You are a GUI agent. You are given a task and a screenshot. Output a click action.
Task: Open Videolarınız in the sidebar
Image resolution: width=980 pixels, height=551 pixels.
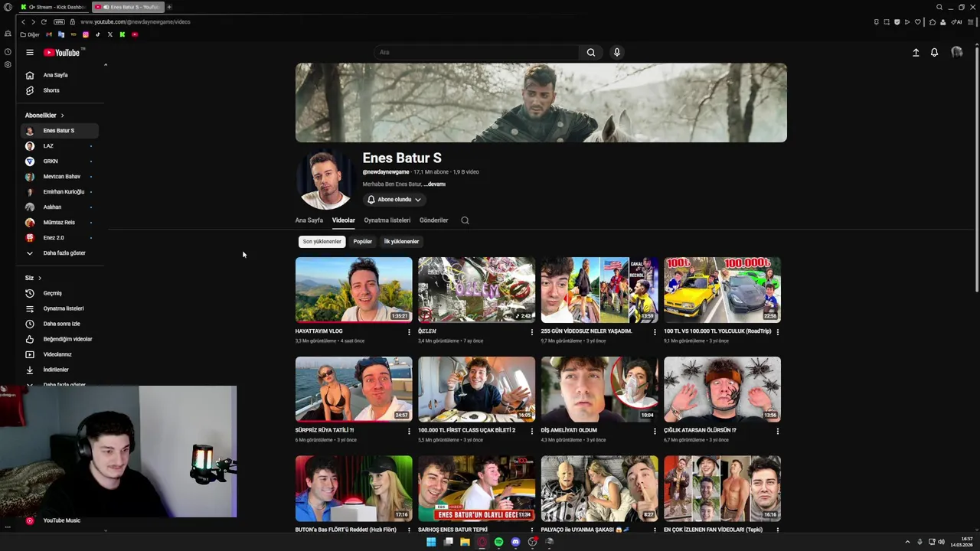click(60, 354)
